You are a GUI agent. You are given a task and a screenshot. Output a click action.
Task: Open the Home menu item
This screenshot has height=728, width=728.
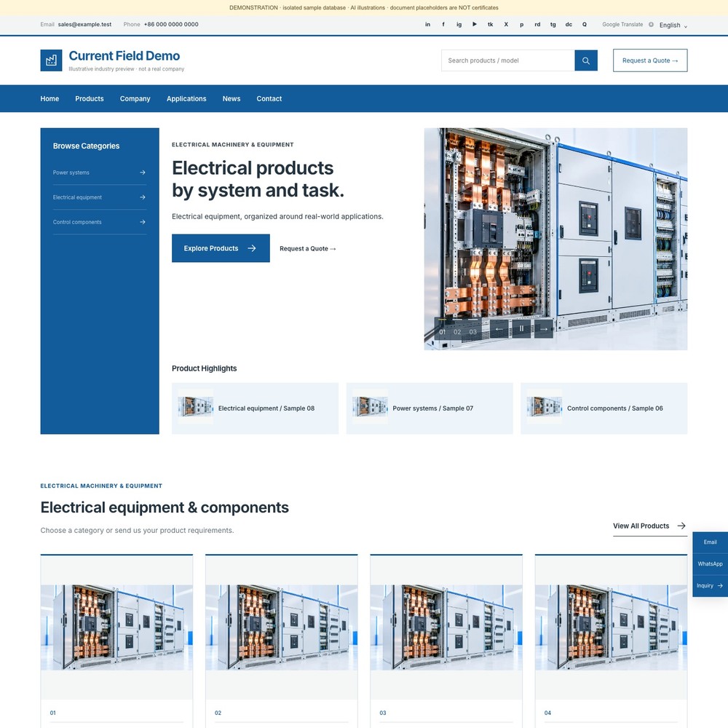click(50, 99)
